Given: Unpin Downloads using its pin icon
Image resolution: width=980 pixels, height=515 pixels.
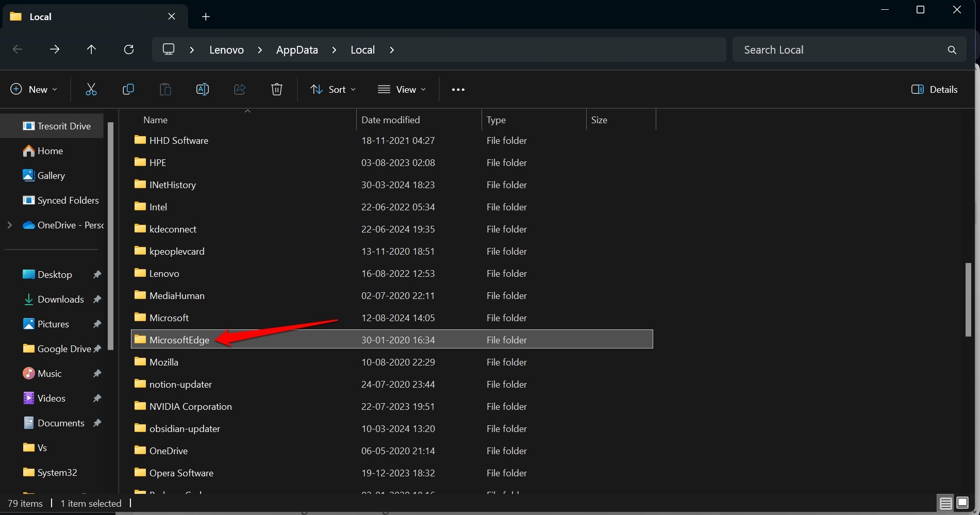Looking at the screenshot, I should pos(97,299).
